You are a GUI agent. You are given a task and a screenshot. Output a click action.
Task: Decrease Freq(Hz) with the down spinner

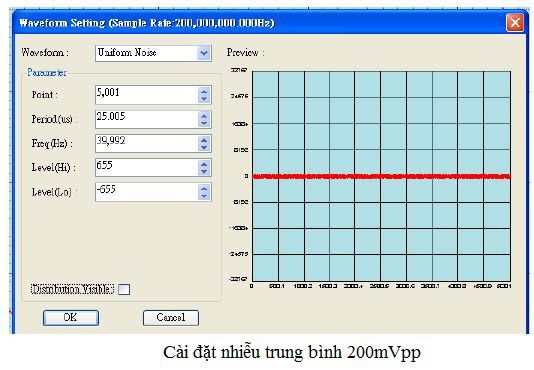click(204, 147)
